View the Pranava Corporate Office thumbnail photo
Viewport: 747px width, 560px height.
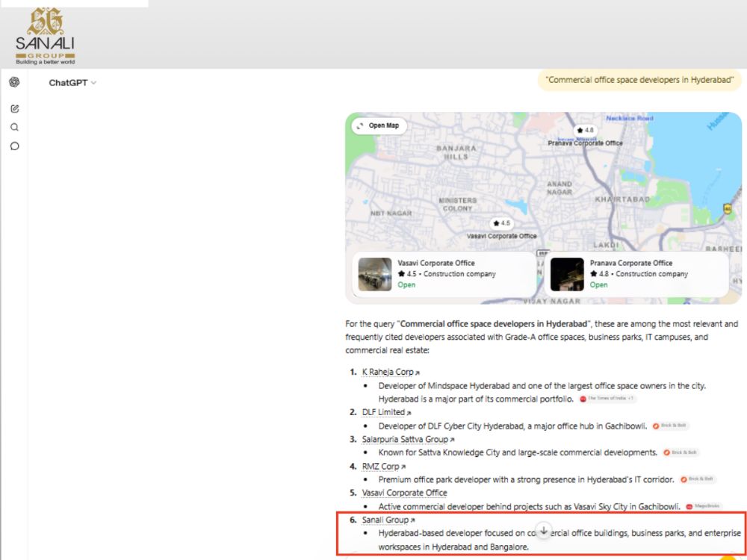click(x=567, y=274)
